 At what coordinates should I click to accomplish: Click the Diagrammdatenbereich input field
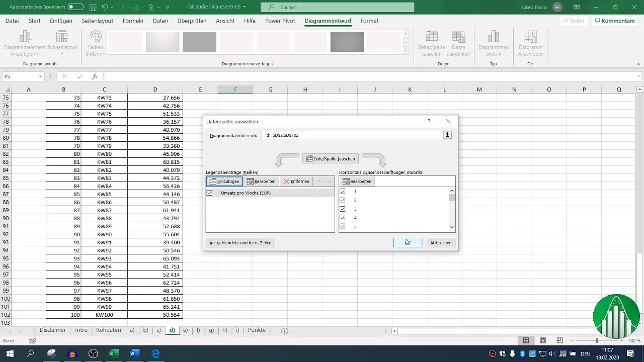point(352,135)
